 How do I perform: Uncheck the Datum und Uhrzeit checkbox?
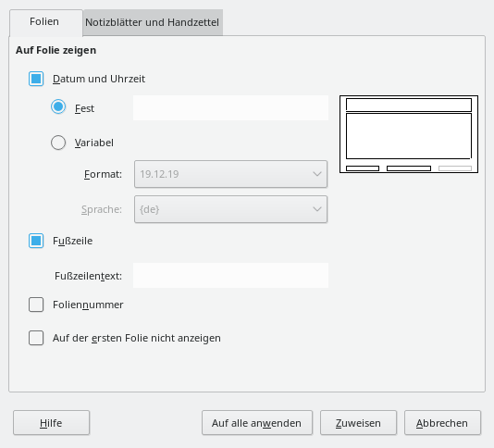[x=36, y=79]
